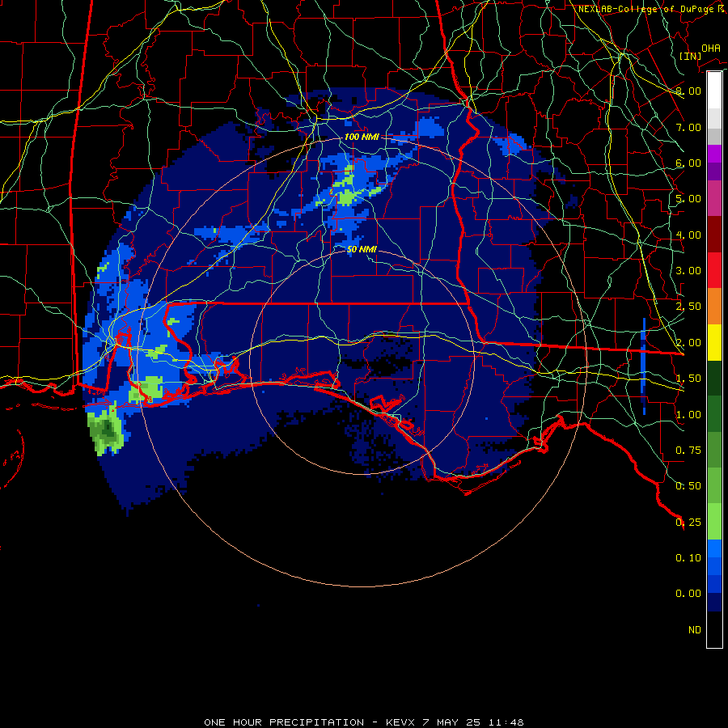The width and height of the screenshot is (728, 728).
Task: Pick the white swatch on the color scale
Action: point(714,90)
